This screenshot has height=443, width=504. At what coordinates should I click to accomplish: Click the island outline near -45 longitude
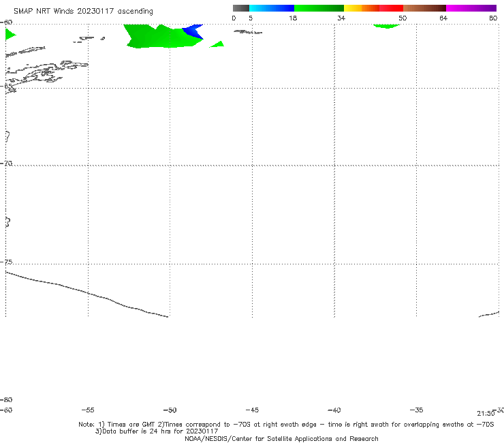tap(248, 32)
